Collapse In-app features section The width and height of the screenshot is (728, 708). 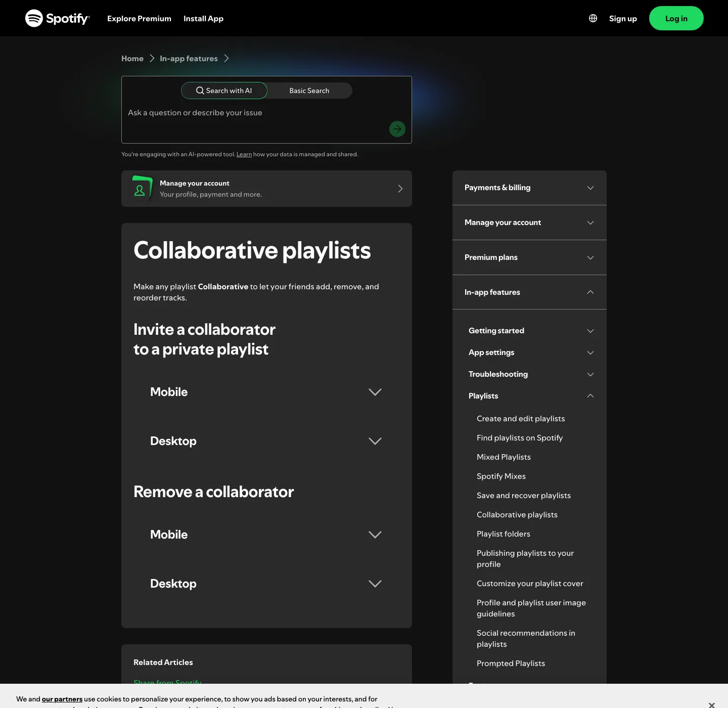click(x=529, y=292)
